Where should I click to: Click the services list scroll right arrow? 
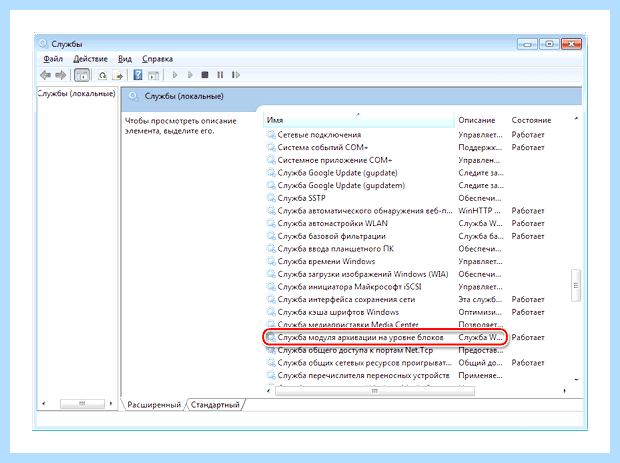pyautogui.click(x=564, y=391)
